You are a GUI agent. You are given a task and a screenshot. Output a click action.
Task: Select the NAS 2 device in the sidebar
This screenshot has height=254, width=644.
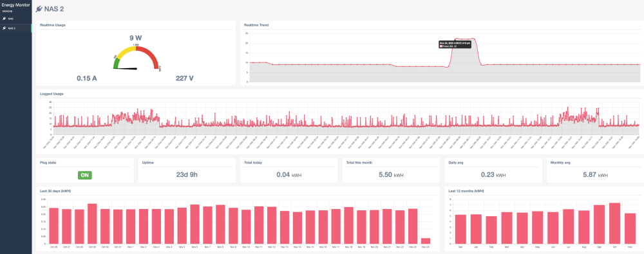pyautogui.click(x=16, y=28)
